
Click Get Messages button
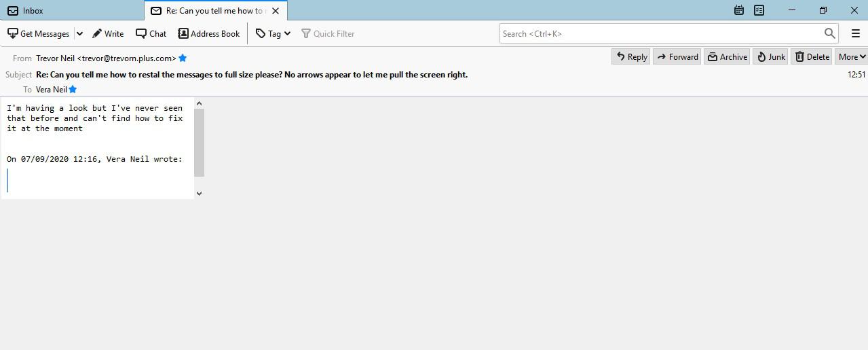[38, 33]
